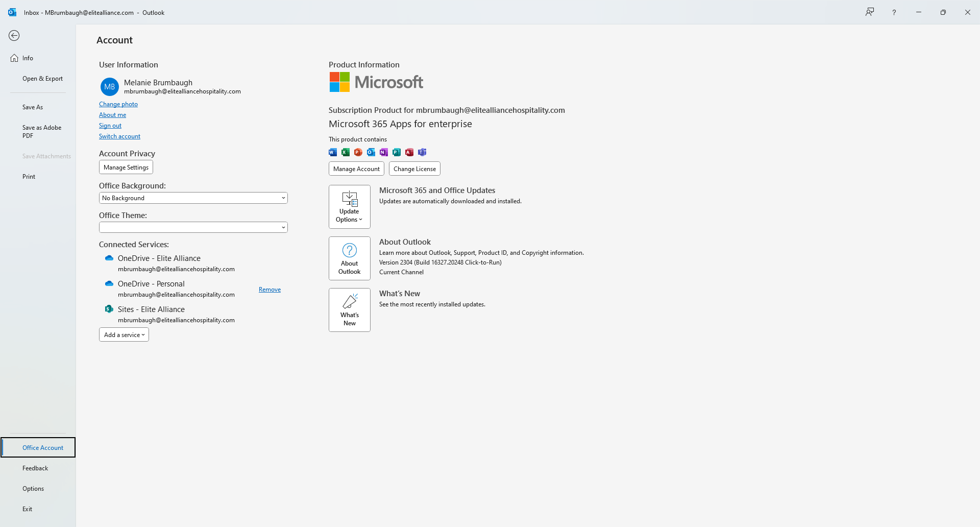This screenshot has width=980, height=527.
Task: Select Print in the sidebar
Action: click(29, 177)
